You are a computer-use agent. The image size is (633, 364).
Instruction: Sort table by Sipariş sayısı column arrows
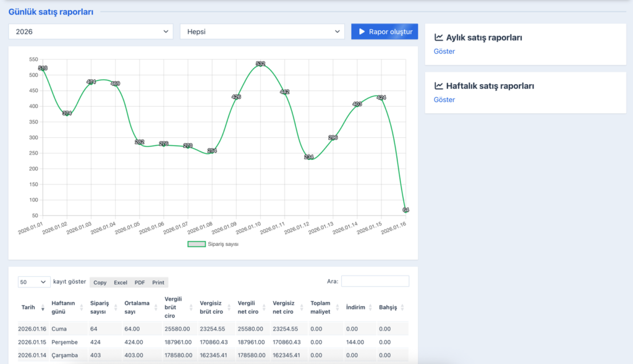coord(116,308)
